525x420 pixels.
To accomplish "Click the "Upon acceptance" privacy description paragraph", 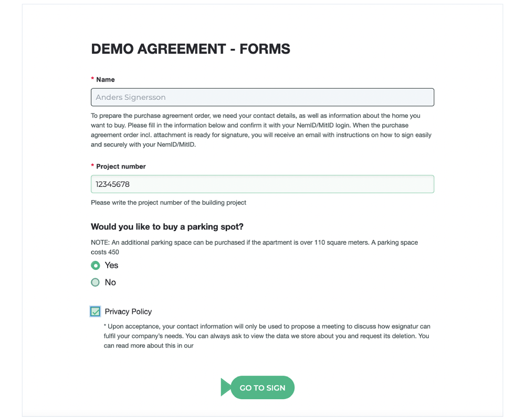I will tap(267, 336).
